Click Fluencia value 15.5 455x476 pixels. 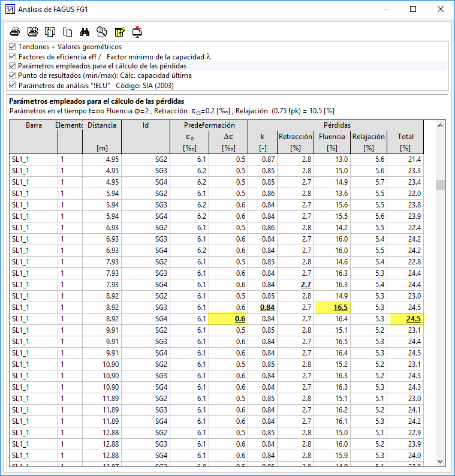[342, 216]
